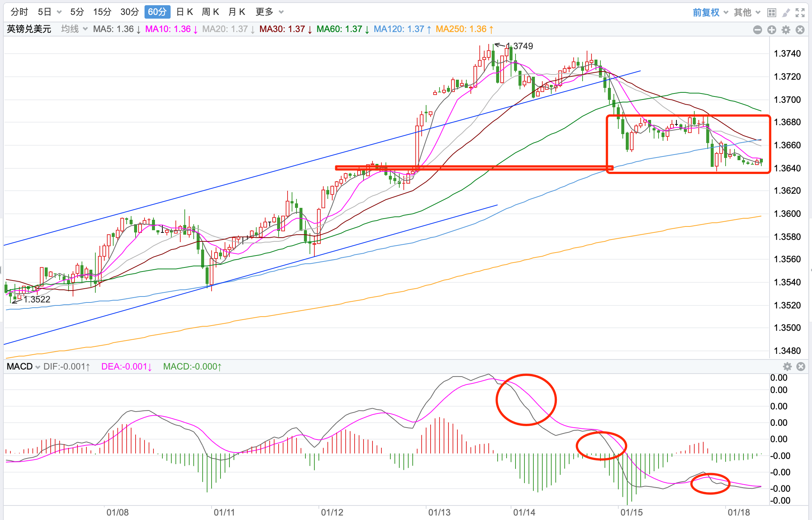The image size is (812, 520).
Task: Open the multi-chart grid layout icon
Action: point(772,13)
